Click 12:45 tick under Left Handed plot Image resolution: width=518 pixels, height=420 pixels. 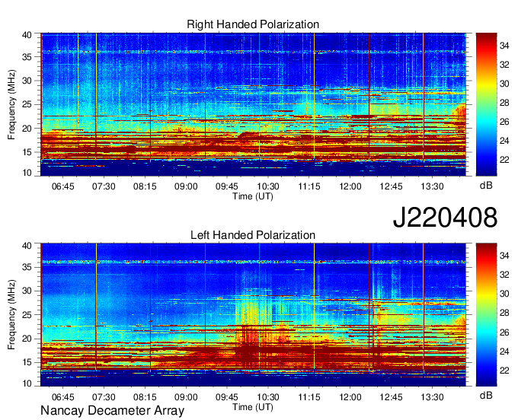tap(391, 397)
